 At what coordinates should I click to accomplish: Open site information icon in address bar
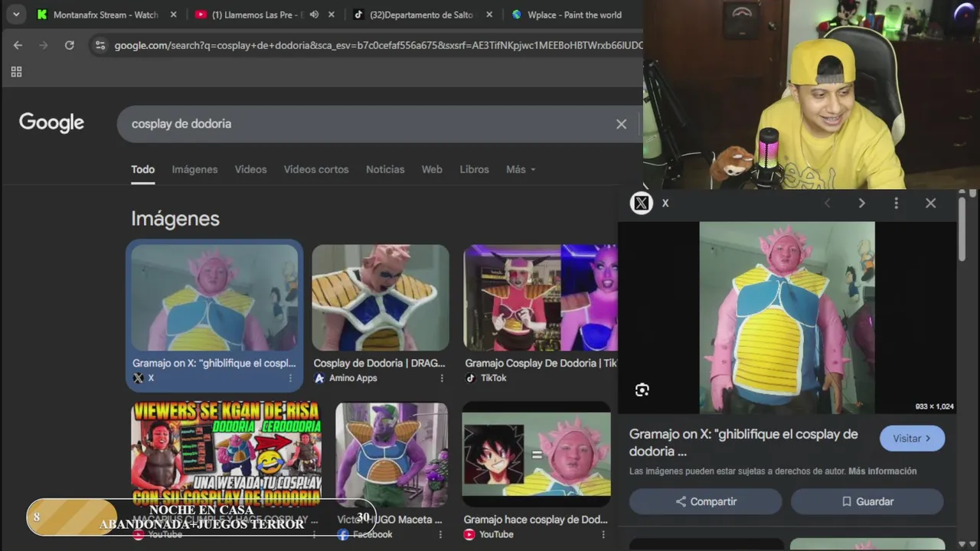(x=100, y=45)
